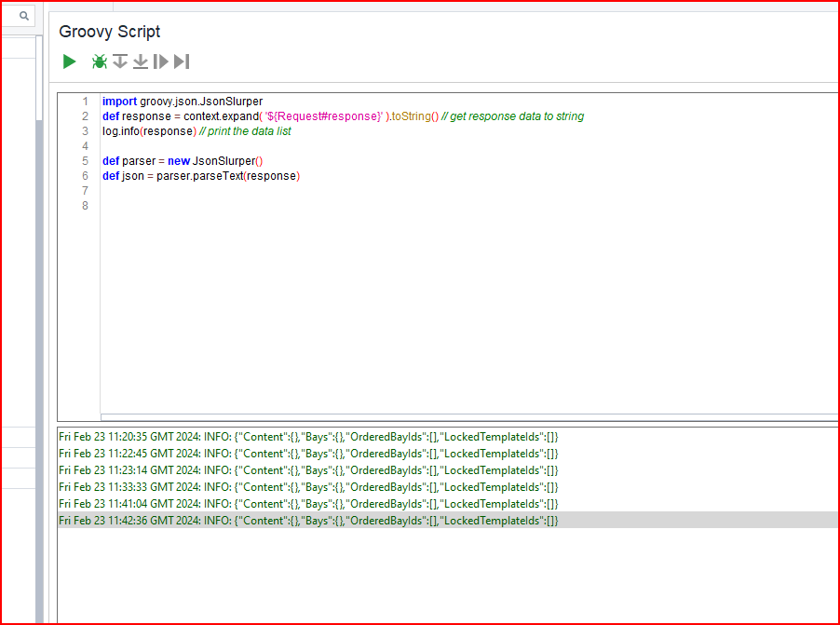840x625 pixels.
Task: Click the gray icon with triangle before bar
Action: click(x=182, y=61)
